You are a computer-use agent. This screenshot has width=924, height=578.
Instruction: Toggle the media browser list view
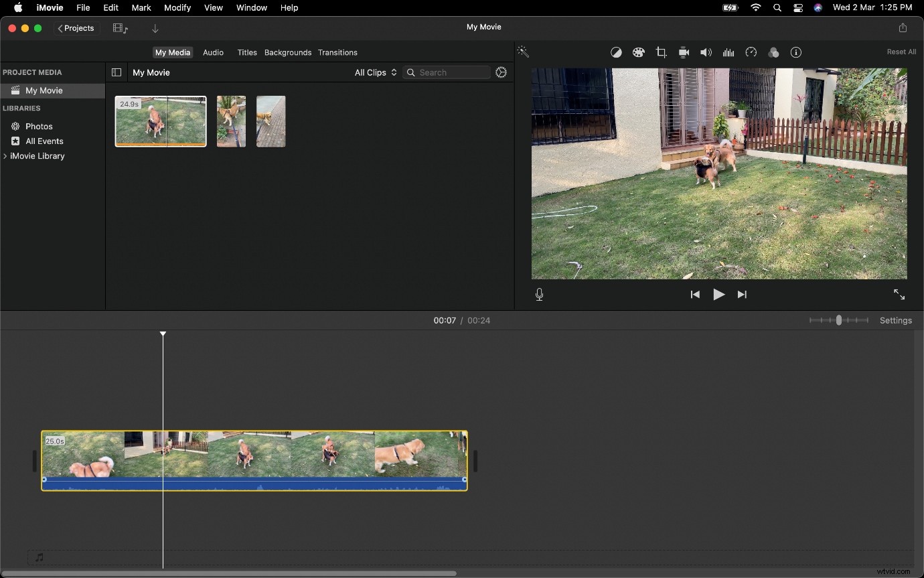click(117, 72)
